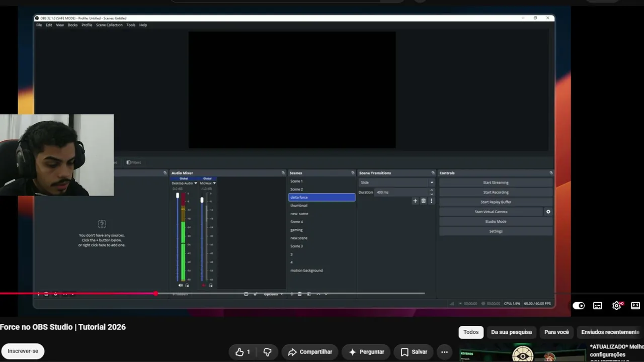Click the Perguntar button
644x362 pixels.
click(366, 352)
